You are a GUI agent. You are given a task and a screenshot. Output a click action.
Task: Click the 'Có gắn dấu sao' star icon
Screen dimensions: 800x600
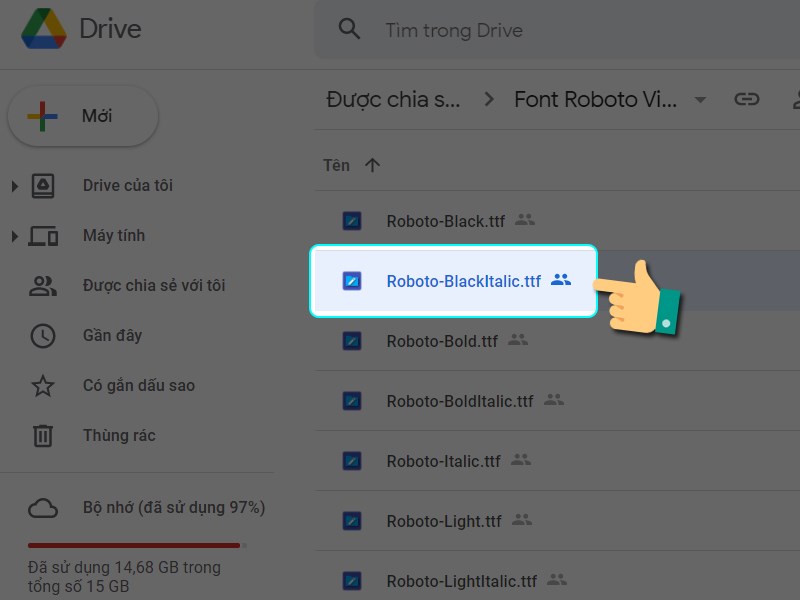click(43, 386)
